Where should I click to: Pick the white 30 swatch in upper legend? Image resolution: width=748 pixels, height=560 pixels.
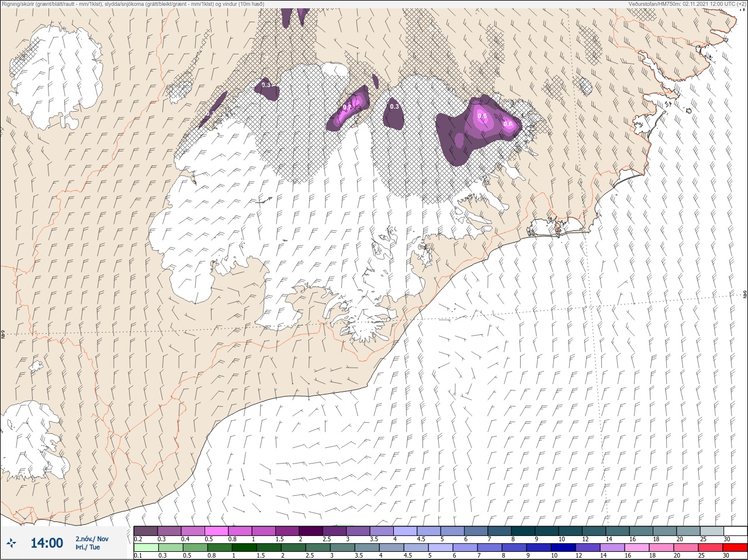pos(735,531)
